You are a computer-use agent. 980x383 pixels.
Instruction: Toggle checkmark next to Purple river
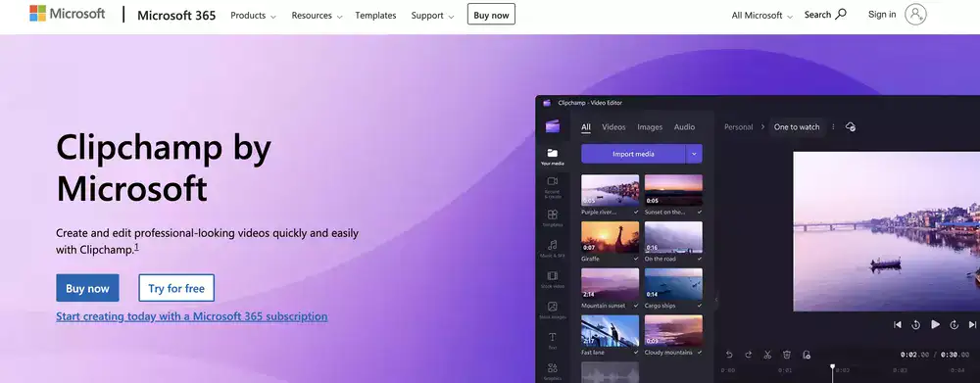(636, 212)
